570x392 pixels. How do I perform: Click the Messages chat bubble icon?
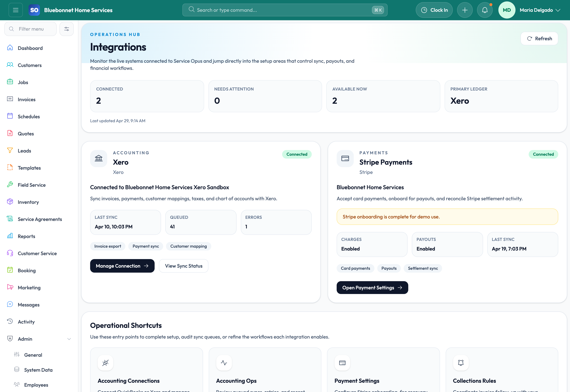pos(10,304)
